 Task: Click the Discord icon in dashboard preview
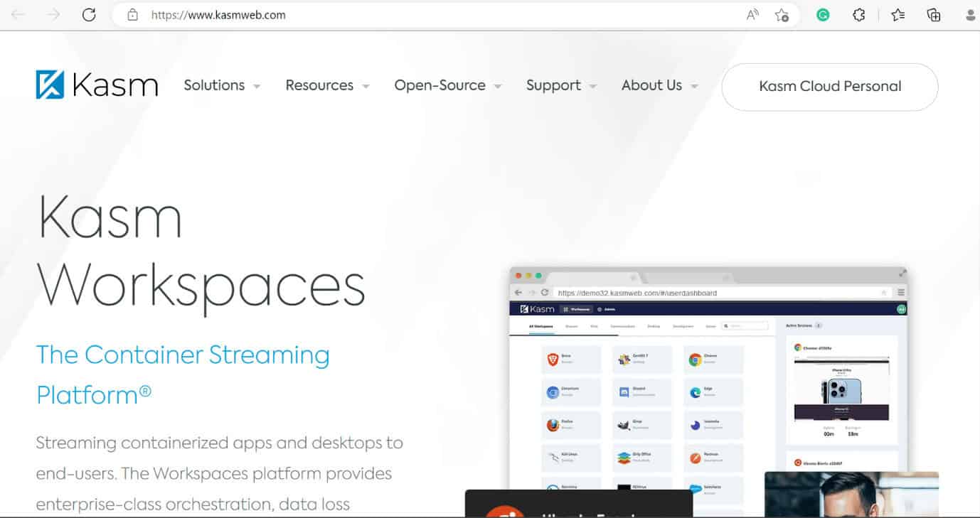(x=624, y=392)
